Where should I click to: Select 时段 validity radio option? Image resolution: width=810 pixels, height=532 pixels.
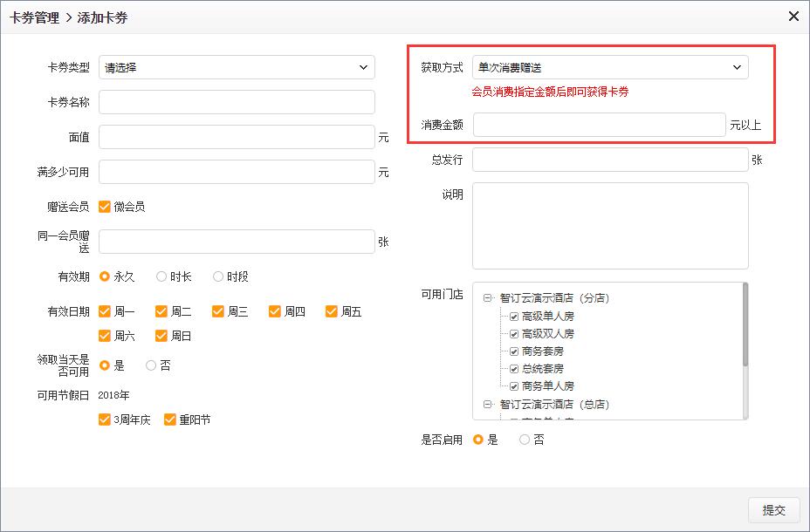tap(218, 276)
